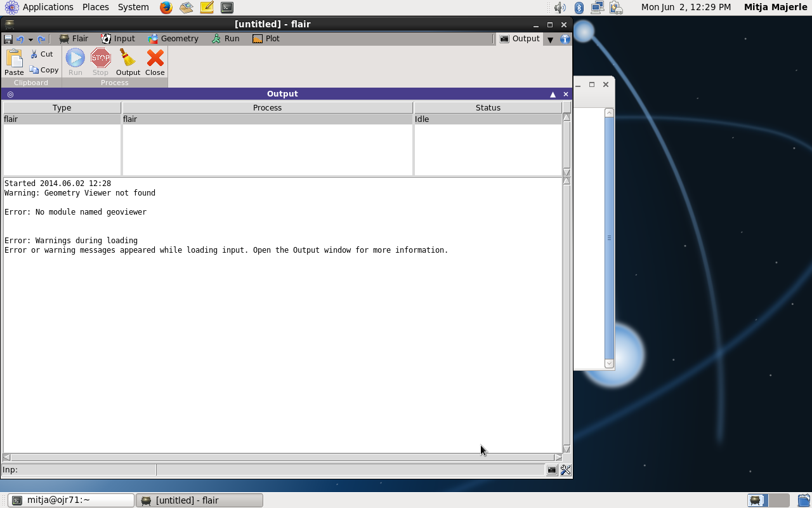Click the blue info icon
812x508 pixels.
click(x=565, y=39)
